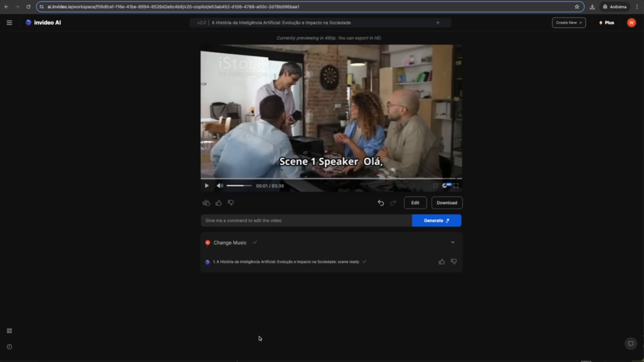This screenshot has height=362, width=644.
Task: Open the hamburger menu
Action: [9, 23]
